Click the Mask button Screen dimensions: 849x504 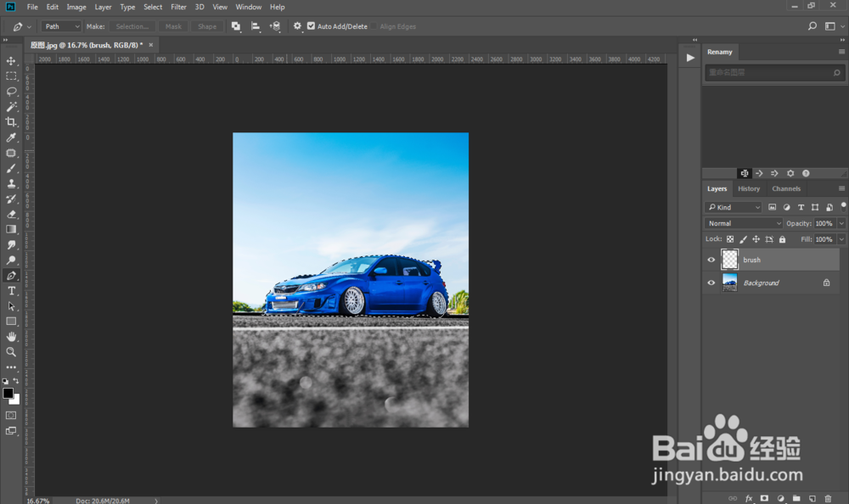[173, 26]
